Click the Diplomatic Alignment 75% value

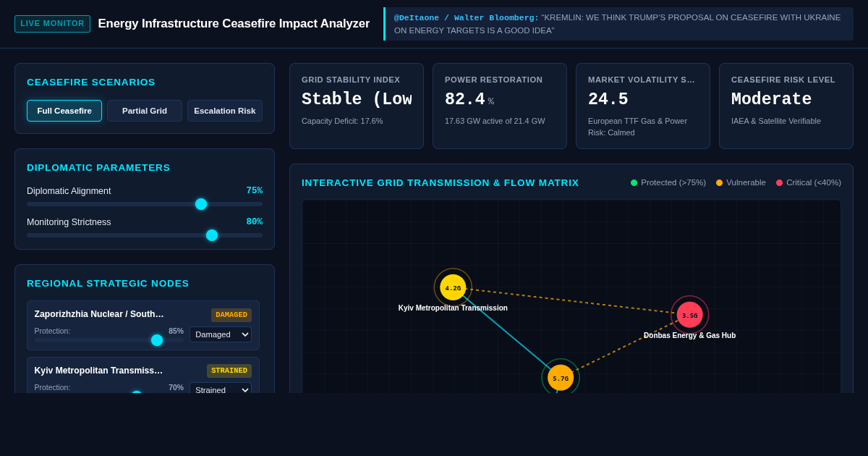[254, 191]
